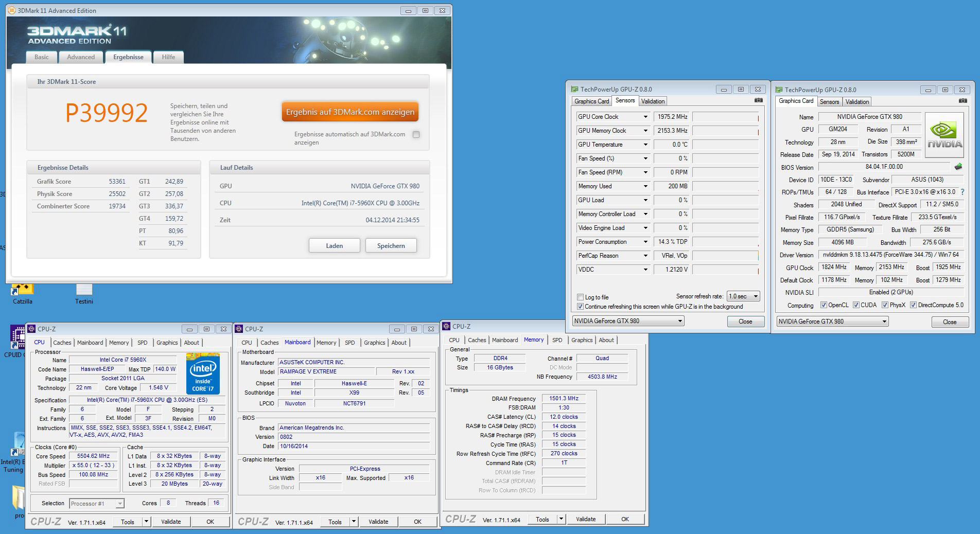Click the BIOS save chip icon beside BIOS Version
The width and height of the screenshot is (980, 534).
click(x=958, y=167)
